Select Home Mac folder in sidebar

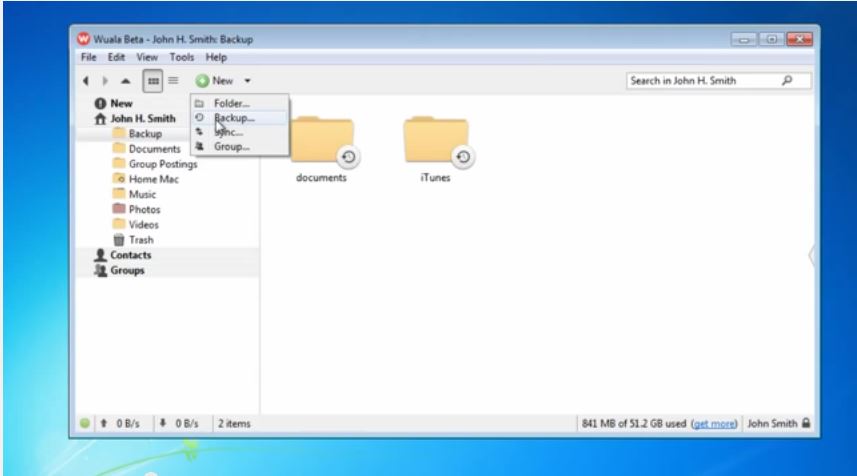click(x=153, y=179)
